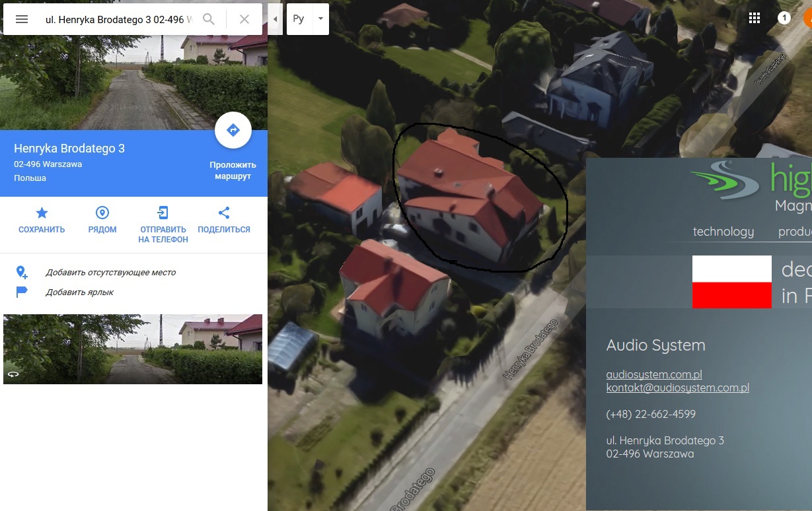Click the Nearby pin icon
This screenshot has height=511, width=812.
point(102,213)
